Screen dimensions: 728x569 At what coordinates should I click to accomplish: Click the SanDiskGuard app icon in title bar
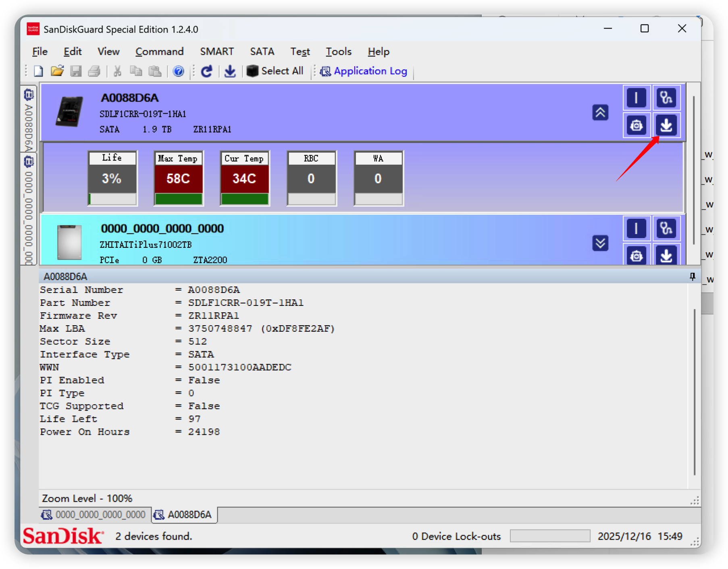(33, 29)
